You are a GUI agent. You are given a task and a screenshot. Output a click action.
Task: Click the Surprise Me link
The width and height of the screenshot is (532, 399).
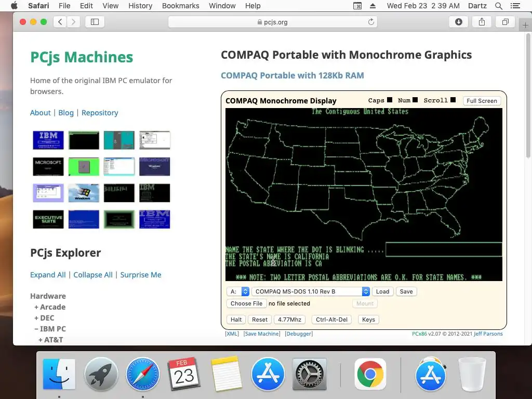[x=141, y=275]
